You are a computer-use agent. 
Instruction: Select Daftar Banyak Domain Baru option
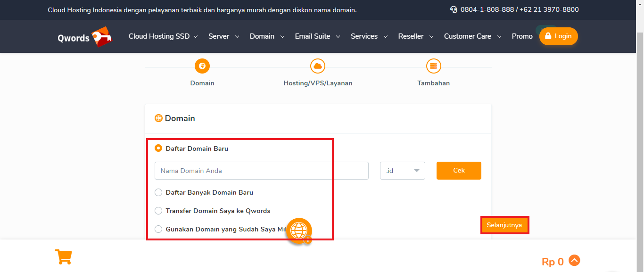coord(159,192)
